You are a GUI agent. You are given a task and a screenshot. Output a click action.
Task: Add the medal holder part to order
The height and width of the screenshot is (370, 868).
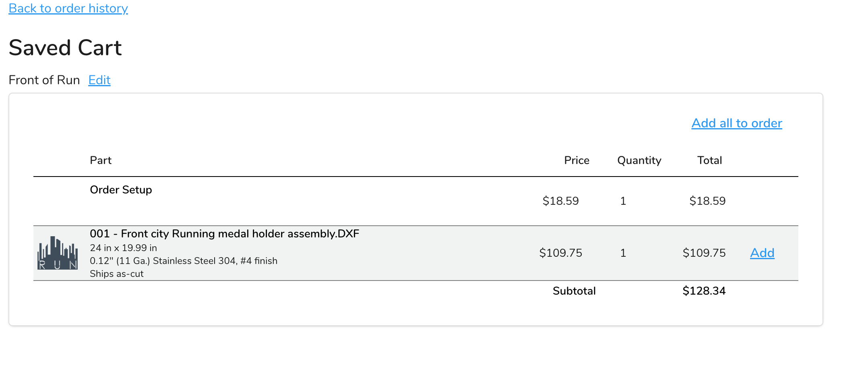762,253
